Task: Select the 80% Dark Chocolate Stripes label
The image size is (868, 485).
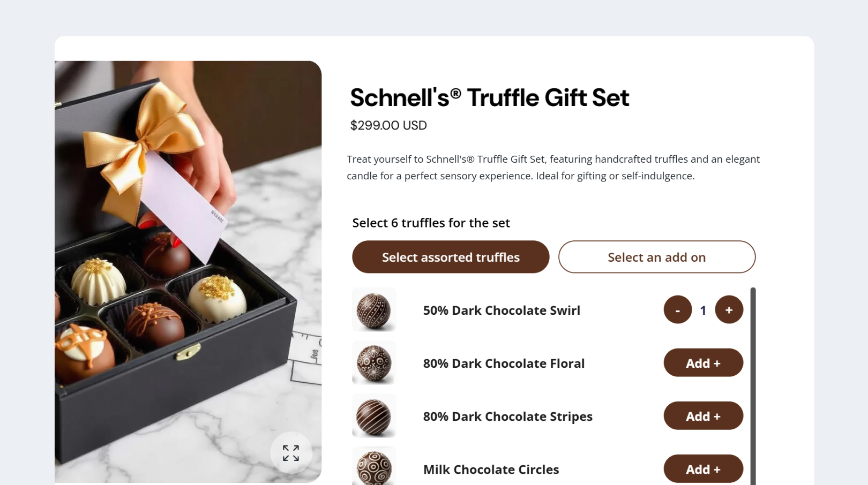Action: (507, 416)
